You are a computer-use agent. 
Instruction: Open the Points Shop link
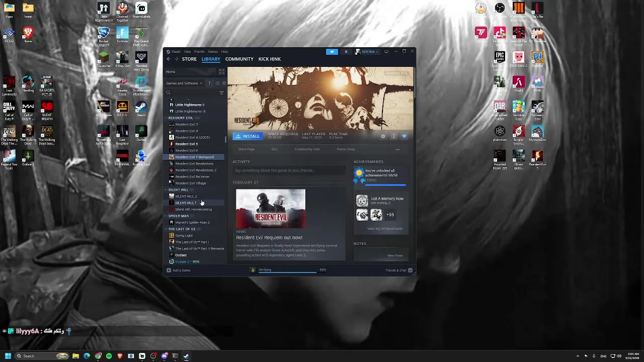click(346, 149)
